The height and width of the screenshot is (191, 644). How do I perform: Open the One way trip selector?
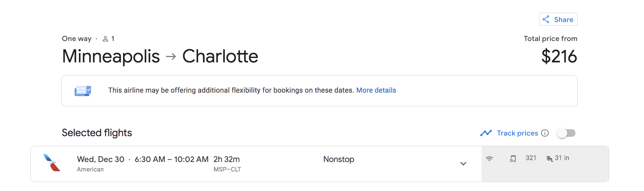pyautogui.click(x=76, y=38)
